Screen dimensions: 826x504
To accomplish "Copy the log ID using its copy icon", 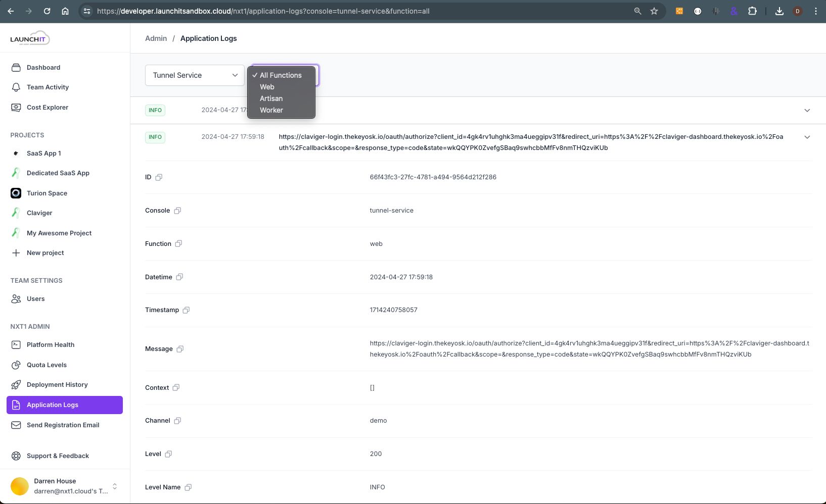I will coord(159,177).
